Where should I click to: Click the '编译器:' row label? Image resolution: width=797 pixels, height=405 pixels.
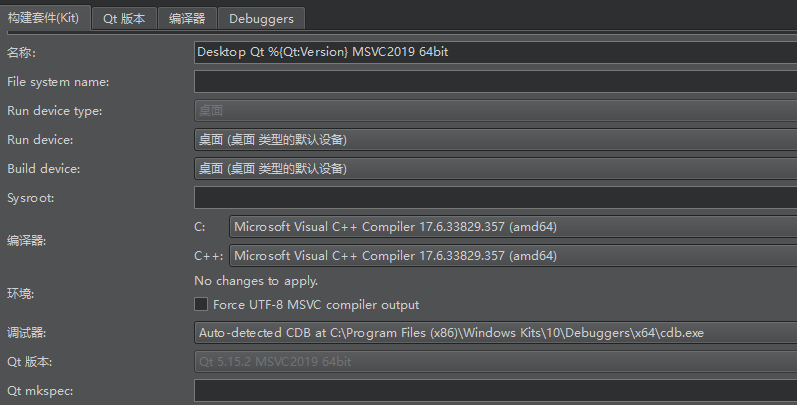pyautogui.click(x=26, y=241)
